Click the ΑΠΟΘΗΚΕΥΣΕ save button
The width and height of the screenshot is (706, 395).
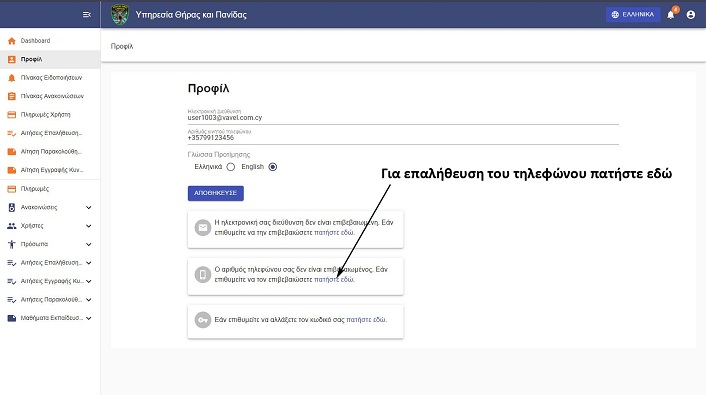coord(216,193)
